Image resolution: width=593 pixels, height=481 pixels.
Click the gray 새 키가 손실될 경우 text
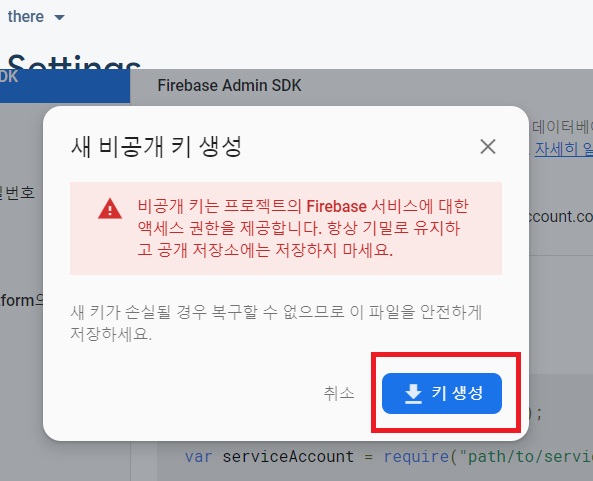(x=276, y=323)
